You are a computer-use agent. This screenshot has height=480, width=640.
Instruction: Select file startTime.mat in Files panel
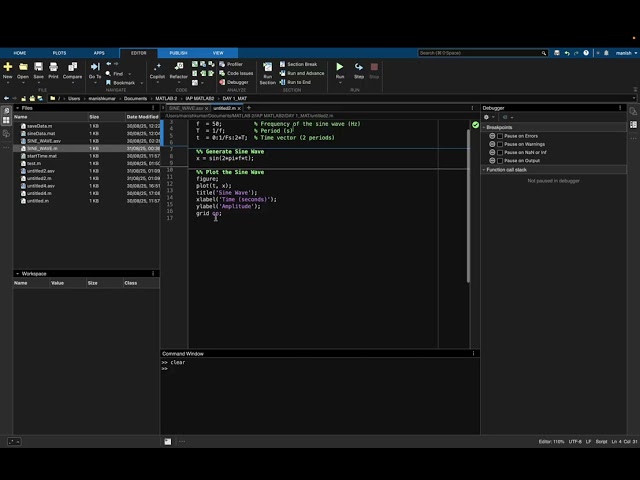(x=42, y=156)
